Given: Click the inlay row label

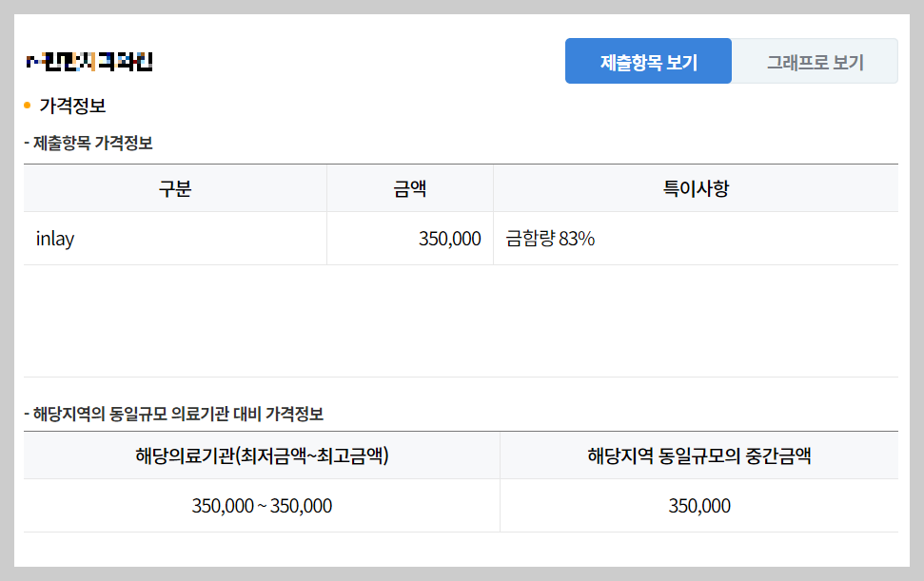Looking at the screenshot, I should pyautogui.click(x=54, y=238).
